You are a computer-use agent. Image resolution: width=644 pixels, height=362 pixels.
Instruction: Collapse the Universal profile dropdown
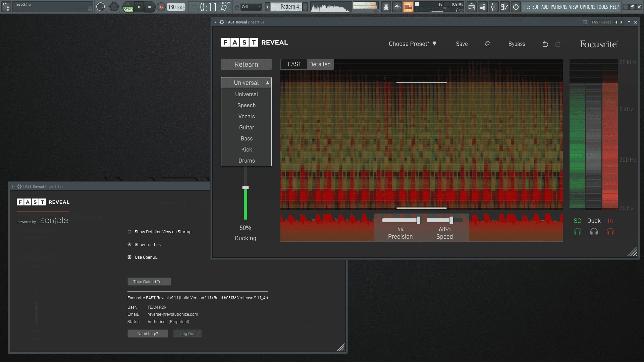(246, 82)
